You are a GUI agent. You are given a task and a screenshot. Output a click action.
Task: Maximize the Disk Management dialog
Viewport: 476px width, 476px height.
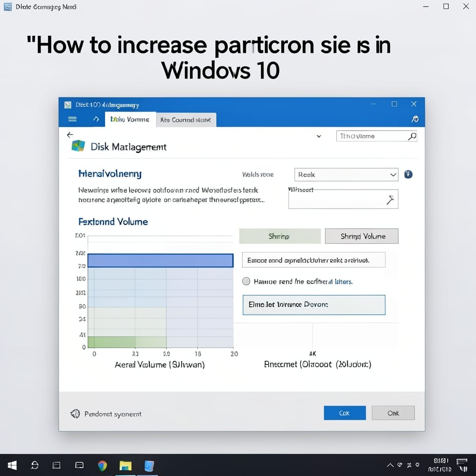(x=394, y=104)
